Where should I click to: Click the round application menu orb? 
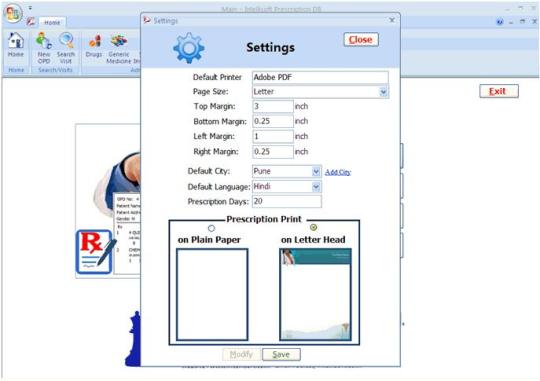(13, 13)
